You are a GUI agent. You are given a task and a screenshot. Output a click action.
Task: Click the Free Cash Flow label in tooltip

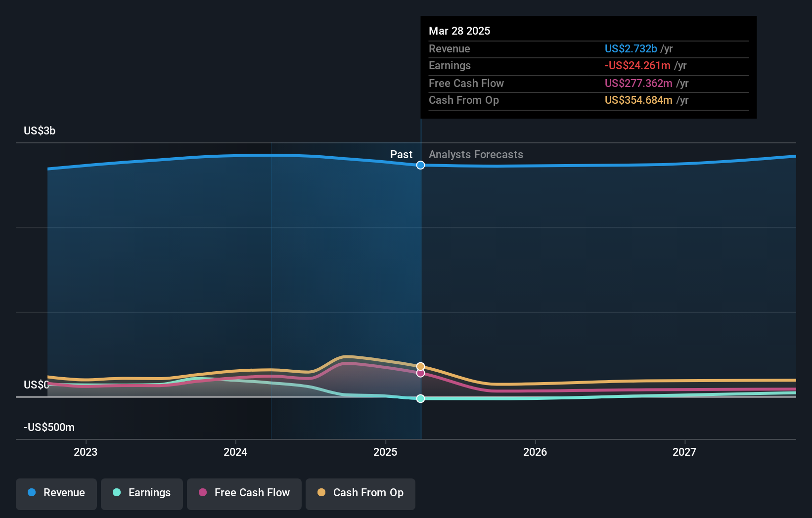(x=466, y=83)
